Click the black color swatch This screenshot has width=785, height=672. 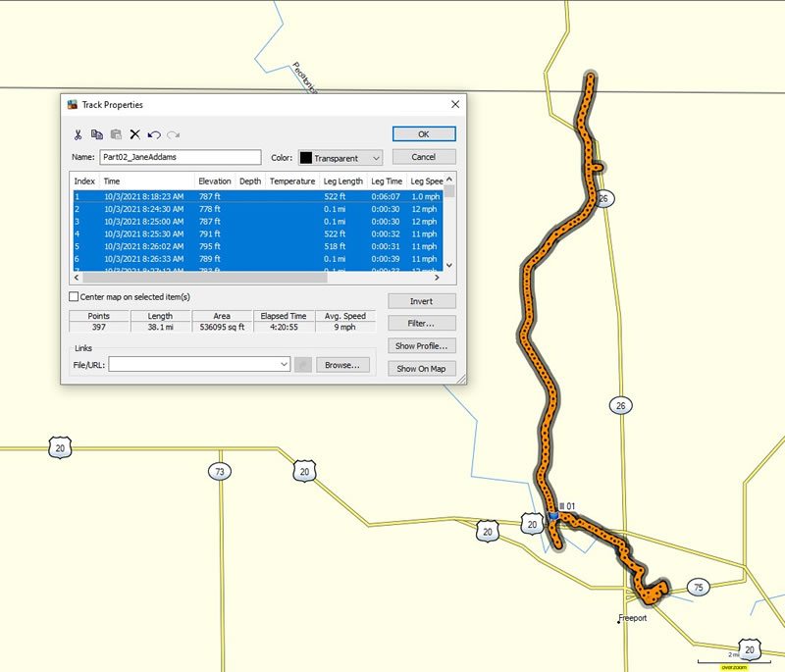click(306, 158)
